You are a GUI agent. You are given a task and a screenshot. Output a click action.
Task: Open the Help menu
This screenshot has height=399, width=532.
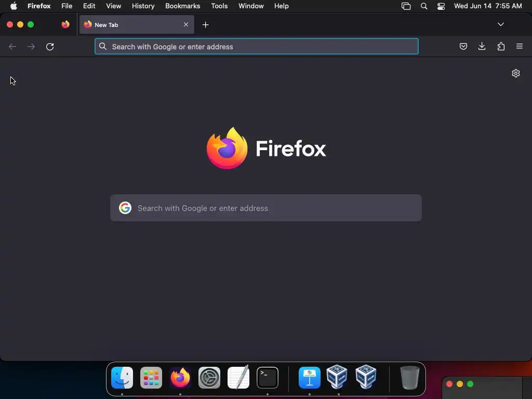(281, 6)
